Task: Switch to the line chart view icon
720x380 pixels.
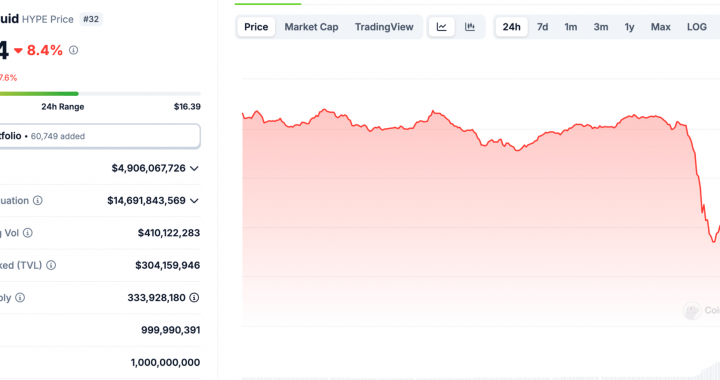Action: point(441,27)
